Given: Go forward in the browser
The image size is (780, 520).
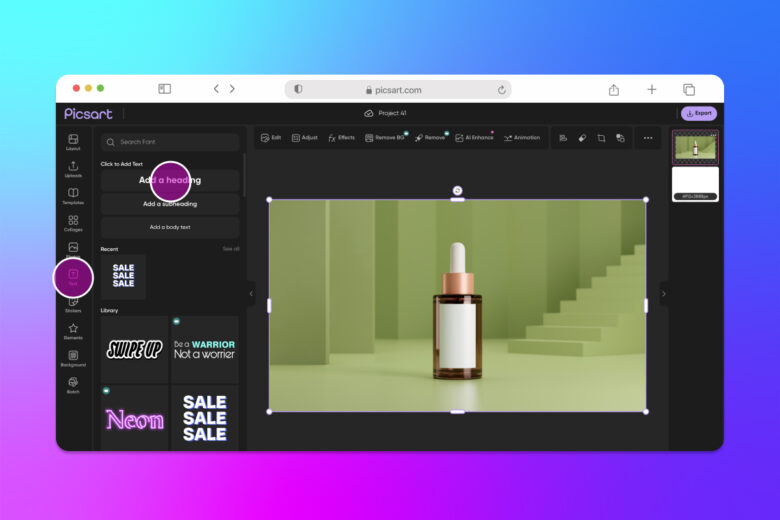Looking at the screenshot, I should (232, 89).
